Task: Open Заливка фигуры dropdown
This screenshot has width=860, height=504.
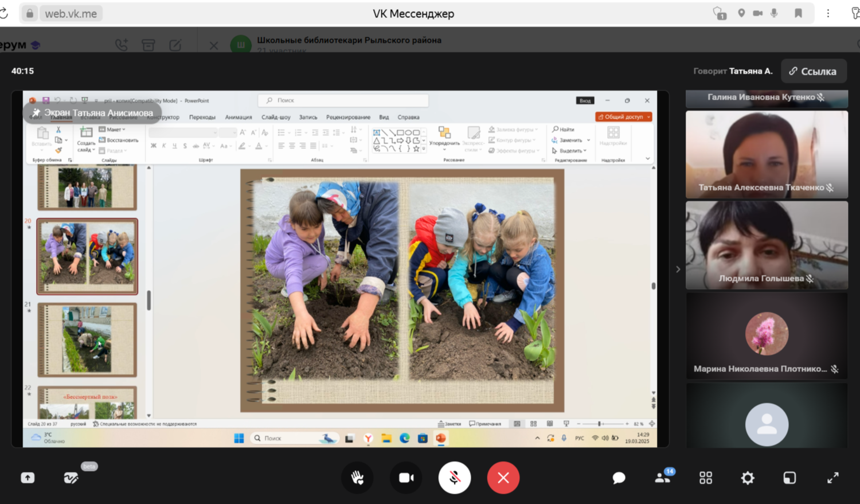Action: click(513, 130)
